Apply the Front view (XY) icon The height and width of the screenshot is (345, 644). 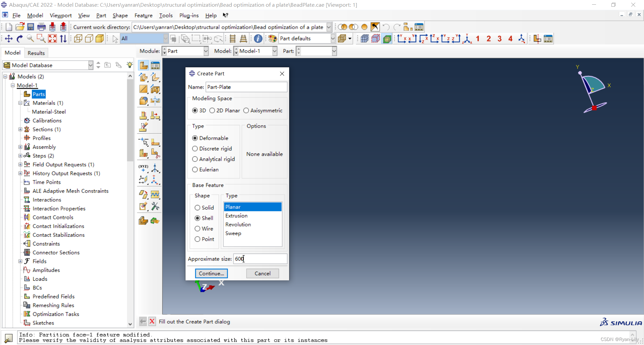[402, 39]
